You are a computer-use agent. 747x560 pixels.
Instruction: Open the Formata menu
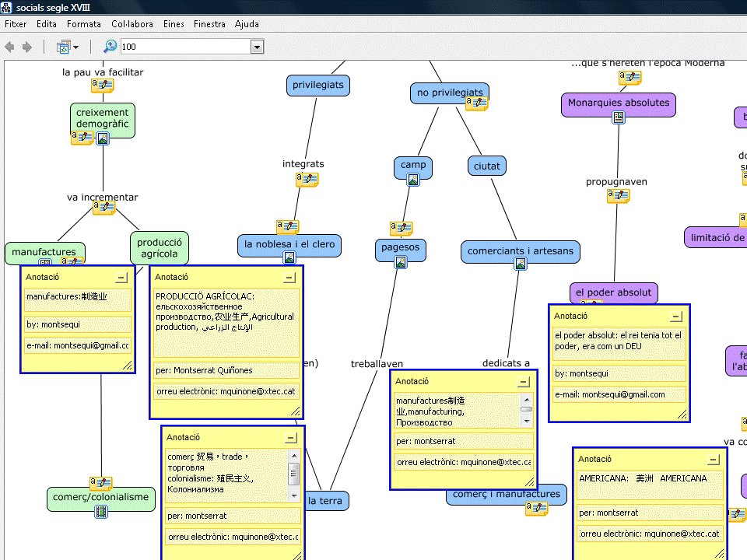point(83,24)
